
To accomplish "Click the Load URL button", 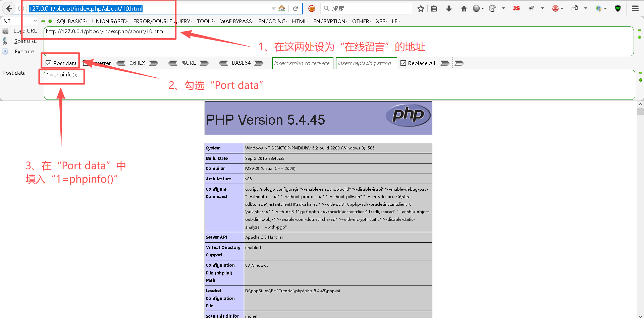I will click(x=25, y=31).
